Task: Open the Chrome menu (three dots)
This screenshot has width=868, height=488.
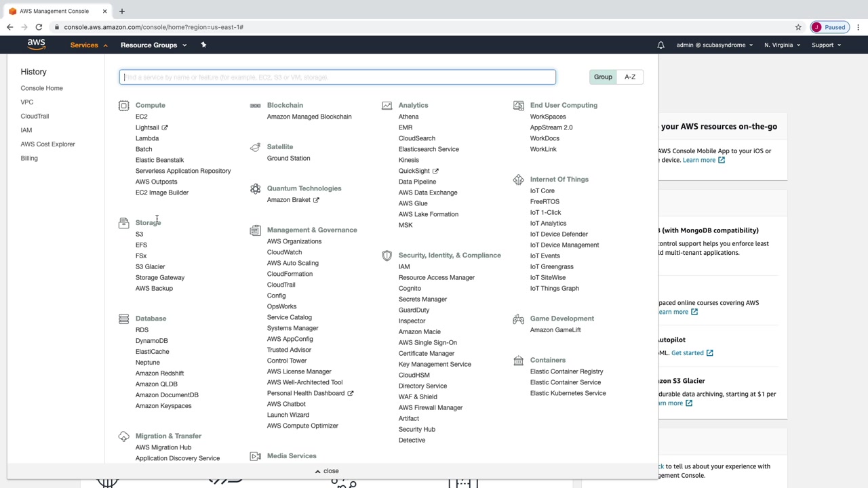Action: pos(858,27)
